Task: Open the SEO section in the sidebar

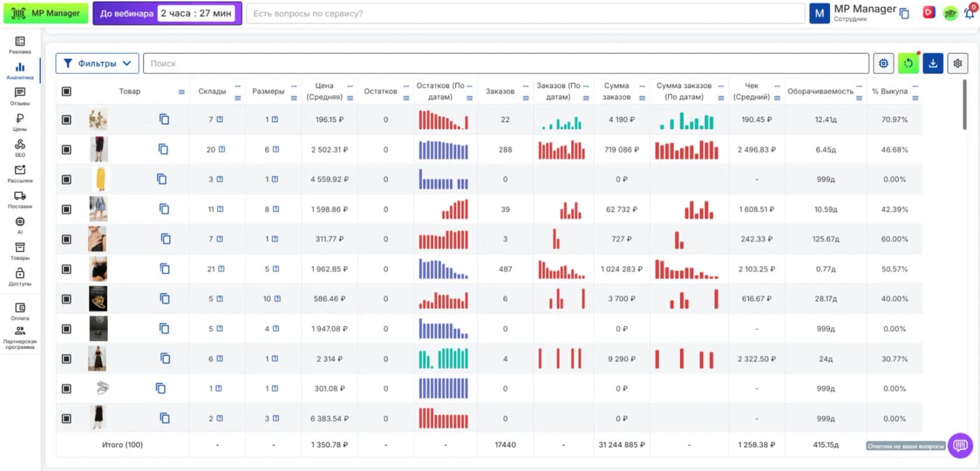Action: tap(20, 148)
